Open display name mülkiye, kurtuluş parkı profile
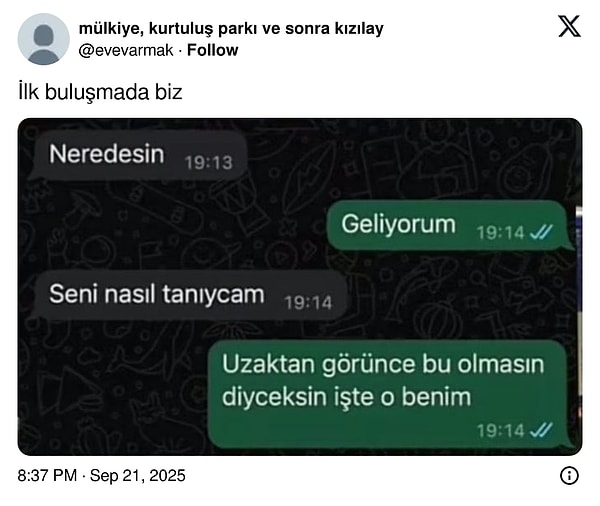This screenshot has width=600, height=506. (x=231, y=28)
